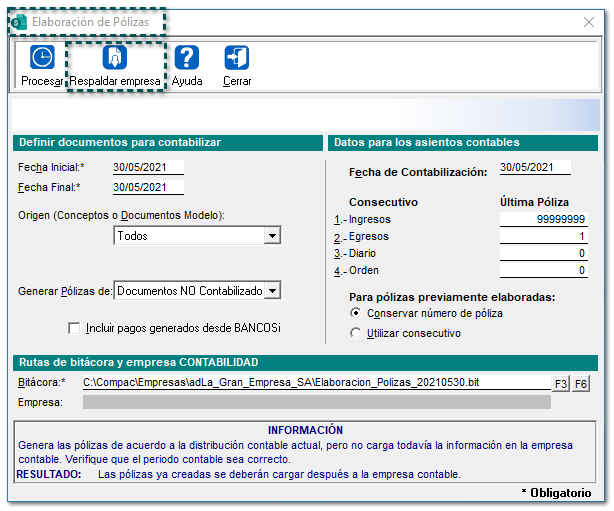Expand Generar Pólizas de dropdown arrow
This screenshot has width=614, height=511.
(x=272, y=291)
